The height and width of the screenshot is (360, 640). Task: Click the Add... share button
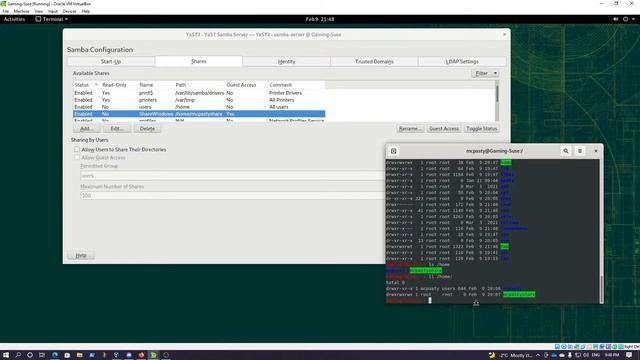[87, 129]
